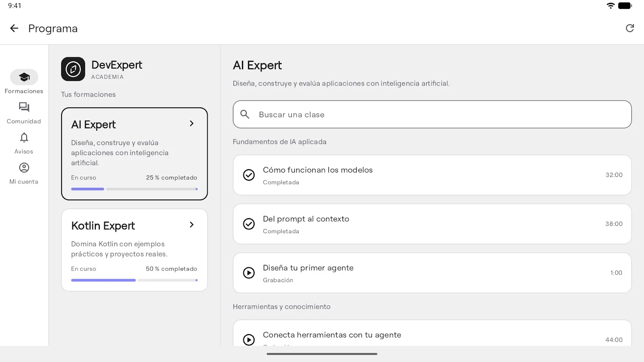The height and width of the screenshot is (362, 644).
Task: Click the AI Expert 25% progress bar
Action: point(134,189)
